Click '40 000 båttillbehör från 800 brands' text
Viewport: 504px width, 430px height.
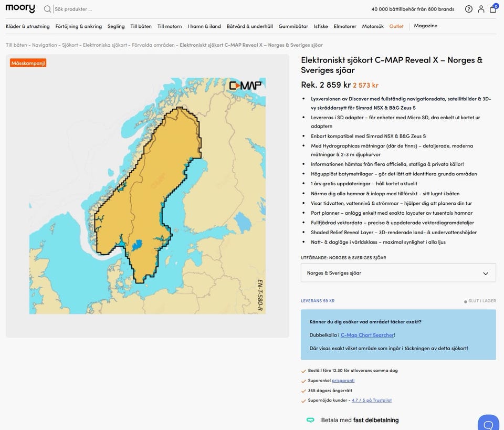[x=413, y=9]
